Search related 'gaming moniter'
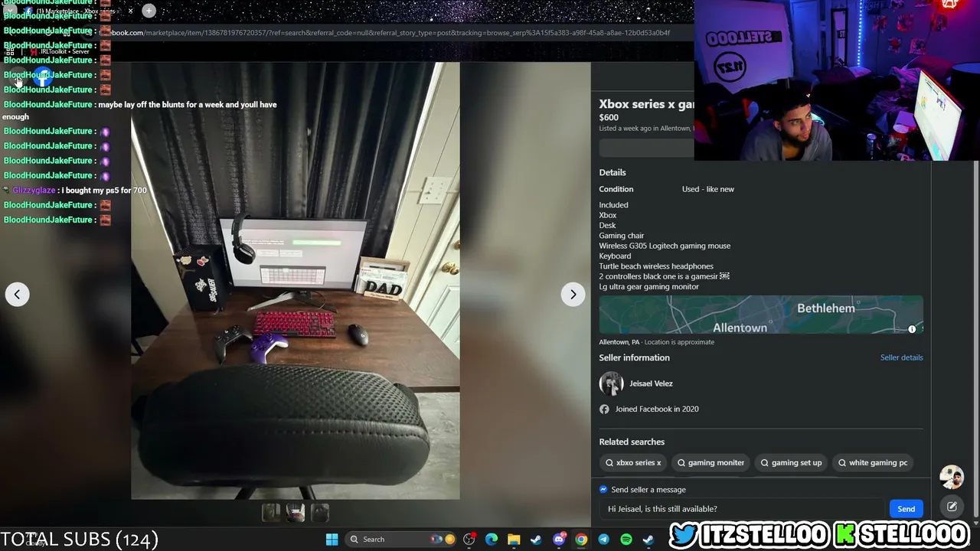Viewport: 980px width, 551px height. point(710,462)
